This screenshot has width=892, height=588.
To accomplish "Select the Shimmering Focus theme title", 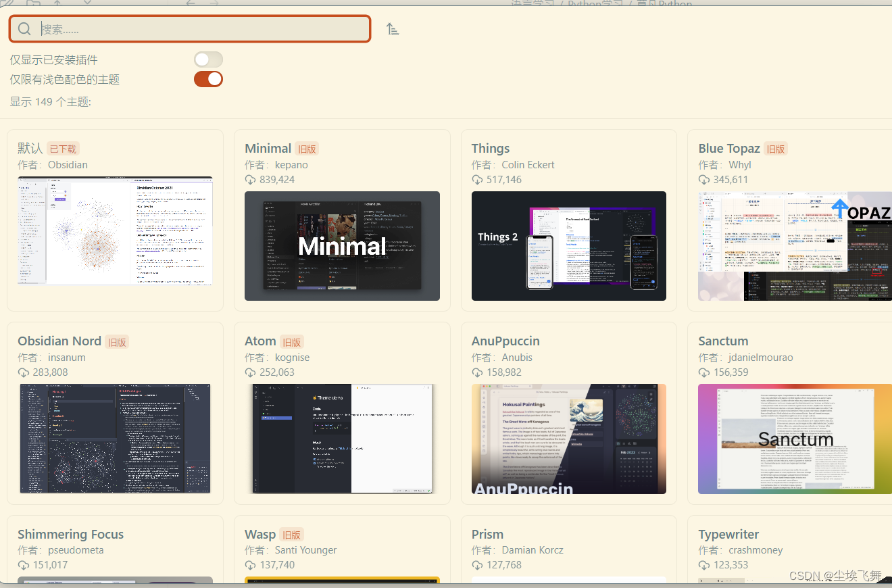I will (x=71, y=534).
